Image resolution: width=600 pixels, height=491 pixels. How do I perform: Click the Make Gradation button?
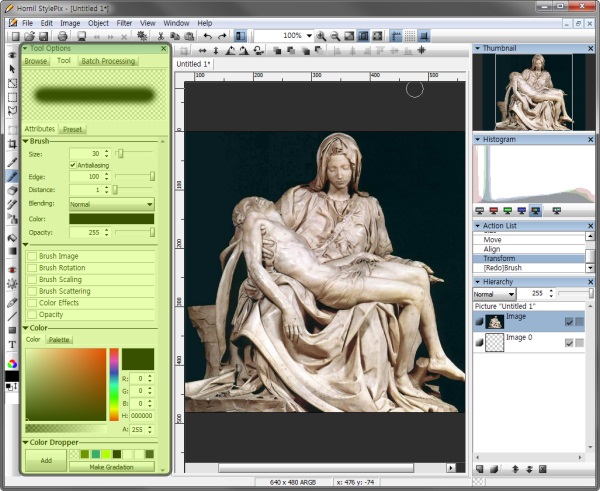click(112, 467)
